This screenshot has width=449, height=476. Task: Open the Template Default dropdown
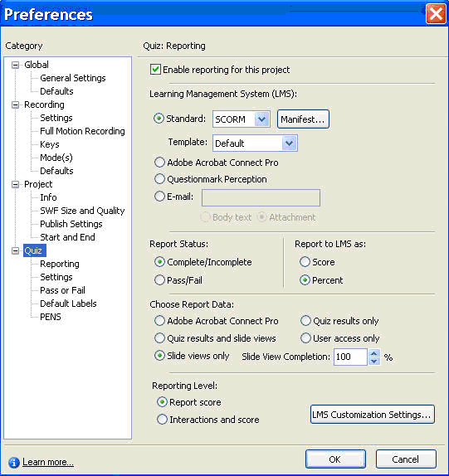tap(289, 143)
